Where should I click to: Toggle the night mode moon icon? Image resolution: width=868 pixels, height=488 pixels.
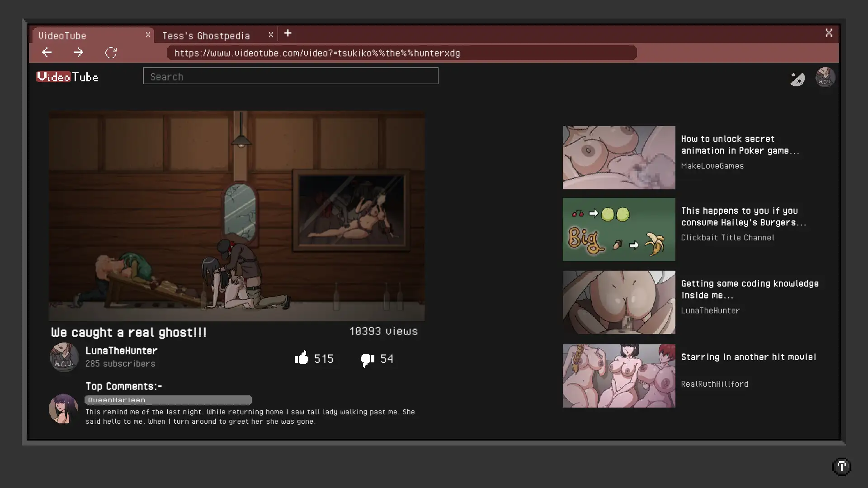click(x=797, y=79)
